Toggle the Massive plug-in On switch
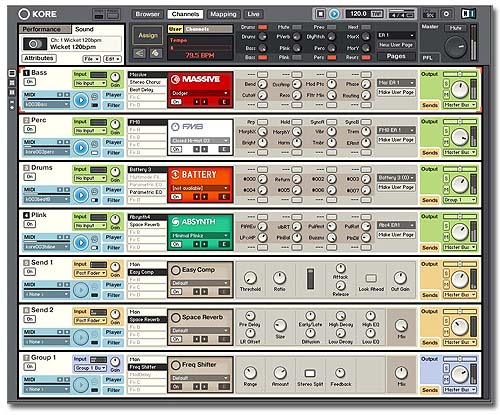500x415 pixels. [176, 102]
